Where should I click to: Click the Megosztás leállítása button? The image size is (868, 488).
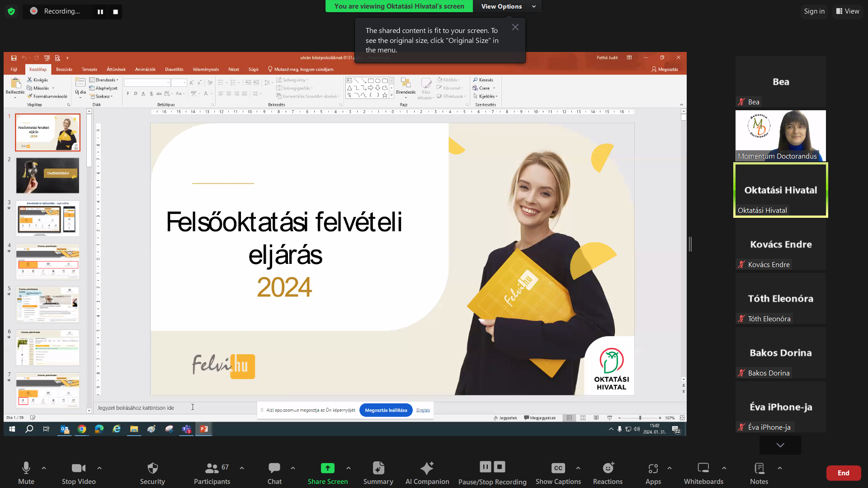[x=386, y=410]
